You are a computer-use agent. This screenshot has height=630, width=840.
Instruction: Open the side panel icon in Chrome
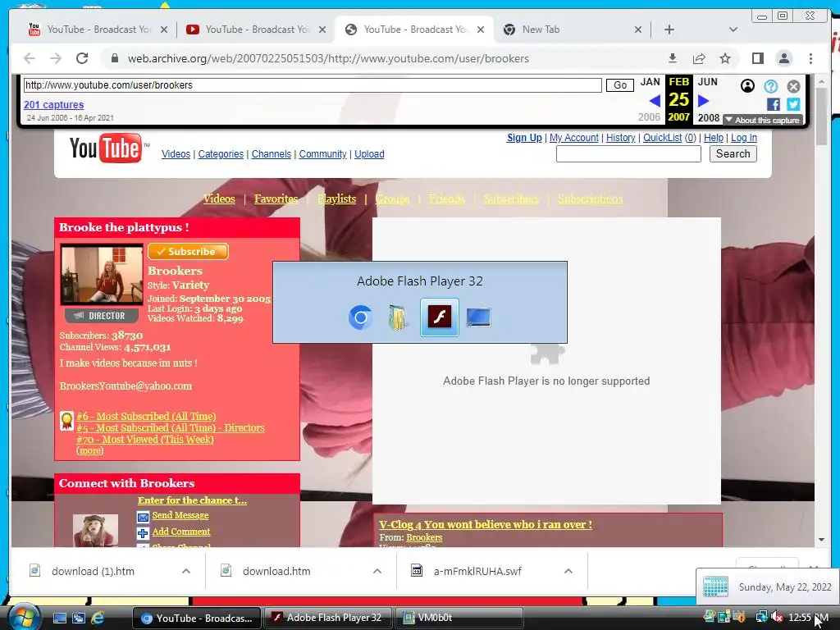click(757, 58)
